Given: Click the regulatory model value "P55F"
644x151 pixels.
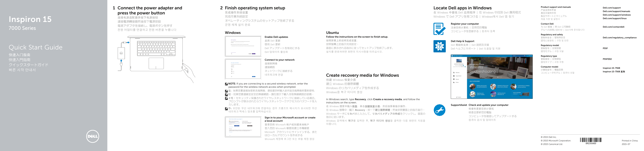Looking at the screenshot, I should 605,48.
